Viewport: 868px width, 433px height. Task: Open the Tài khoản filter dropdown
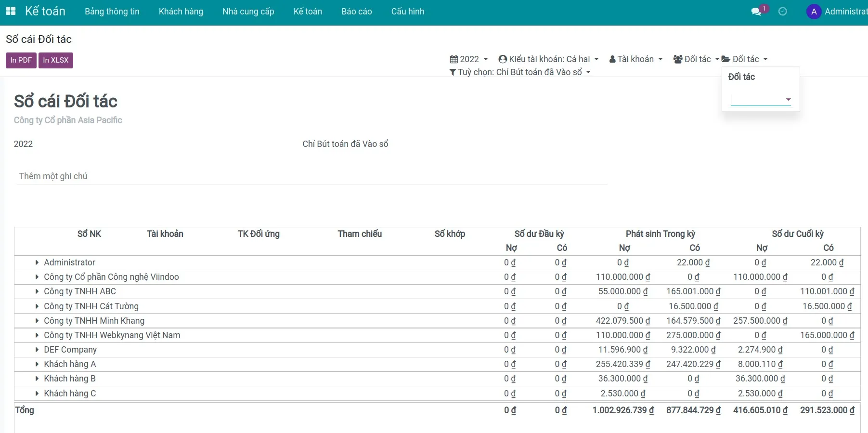pos(636,59)
